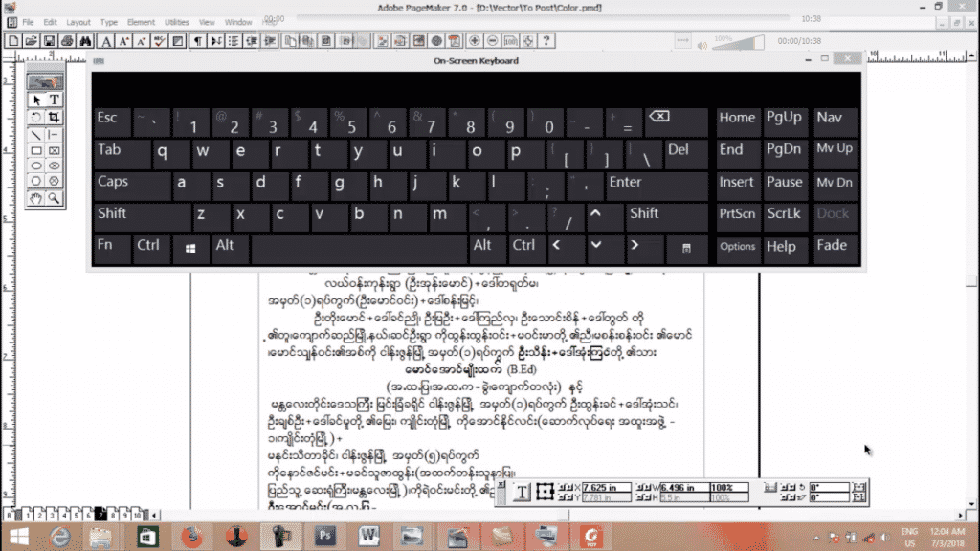Screen dimensions: 980x551
Task: Open Photoshop from the taskbar
Action: (x=325, y=536)
